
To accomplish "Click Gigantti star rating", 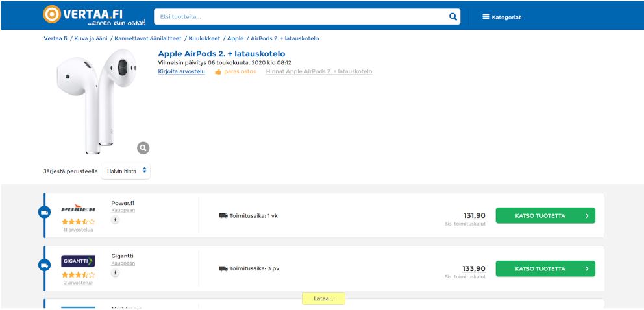I will 78,275.
